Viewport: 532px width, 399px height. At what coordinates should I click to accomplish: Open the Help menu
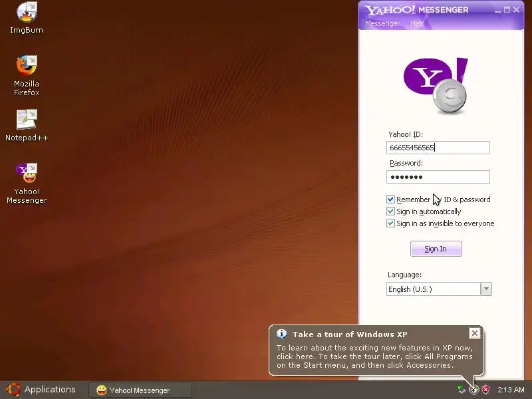[x=418, y=23]
